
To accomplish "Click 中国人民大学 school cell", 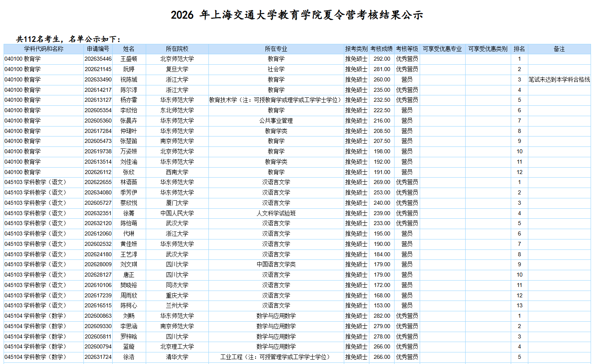I will point(177,213).
